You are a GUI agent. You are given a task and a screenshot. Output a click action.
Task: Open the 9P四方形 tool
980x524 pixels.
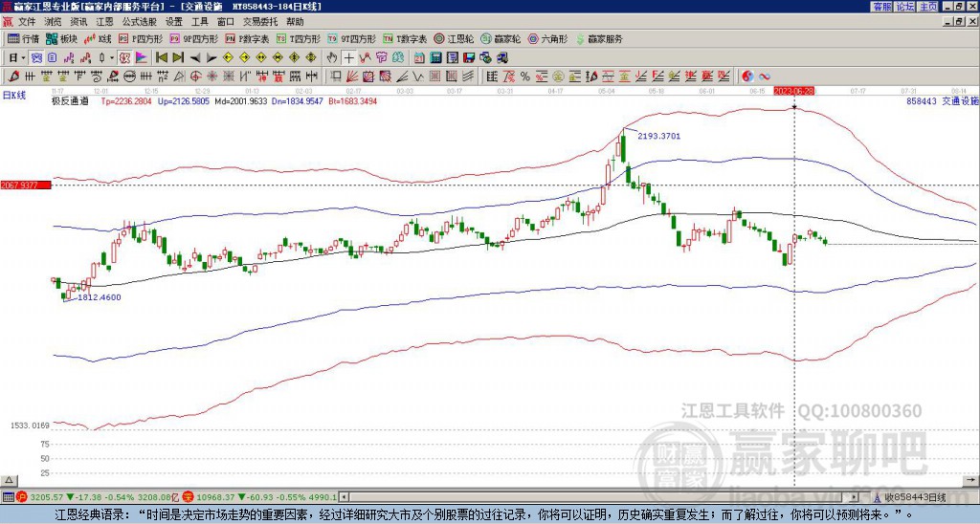click(194, 38)
